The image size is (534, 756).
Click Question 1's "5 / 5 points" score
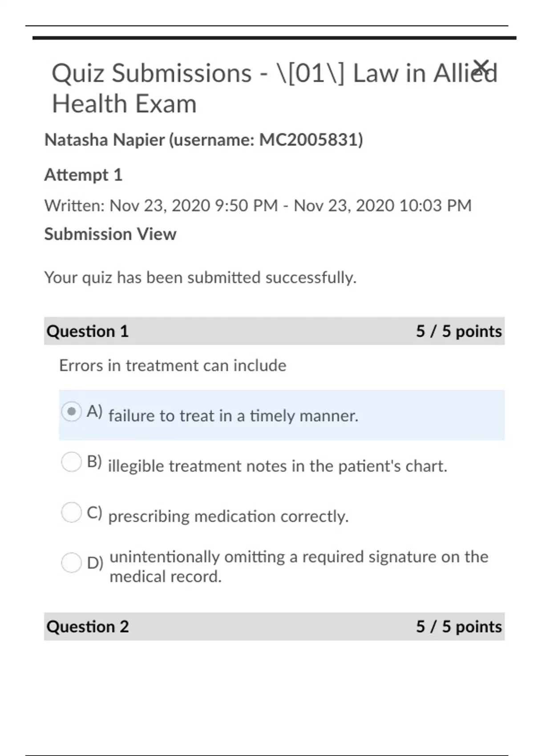(458, 331)
